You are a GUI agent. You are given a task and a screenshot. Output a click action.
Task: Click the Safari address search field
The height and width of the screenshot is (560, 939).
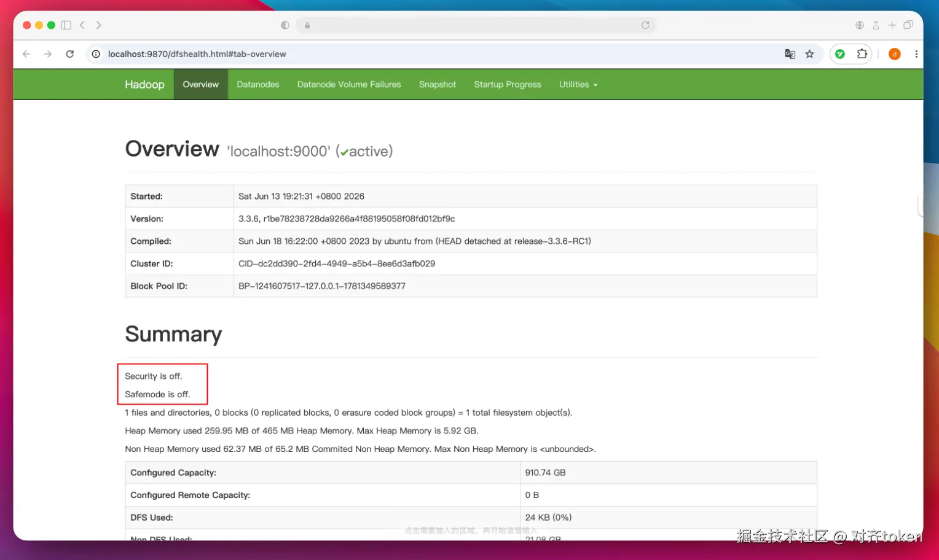476,25
